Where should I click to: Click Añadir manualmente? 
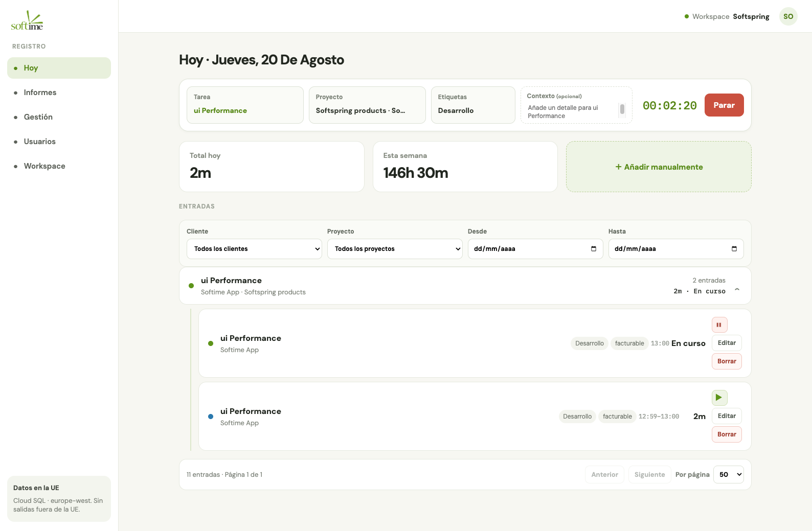coord(659,167)
